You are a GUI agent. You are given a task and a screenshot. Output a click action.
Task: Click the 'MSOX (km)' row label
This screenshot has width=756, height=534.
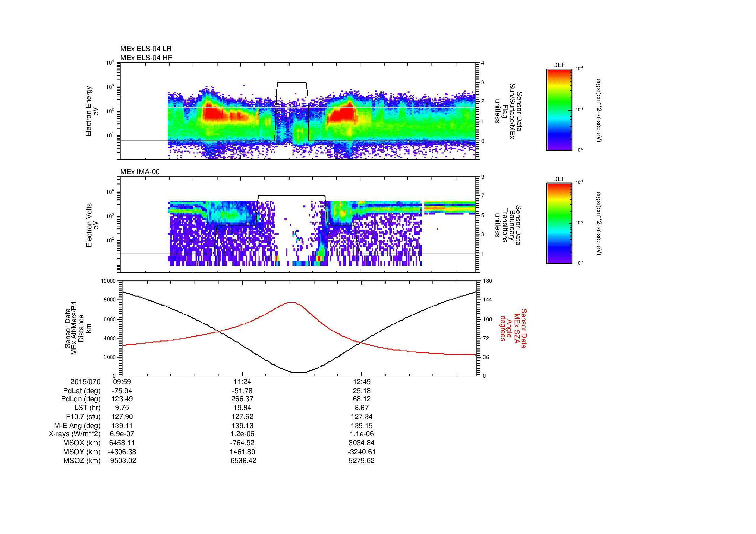[82, 443]
